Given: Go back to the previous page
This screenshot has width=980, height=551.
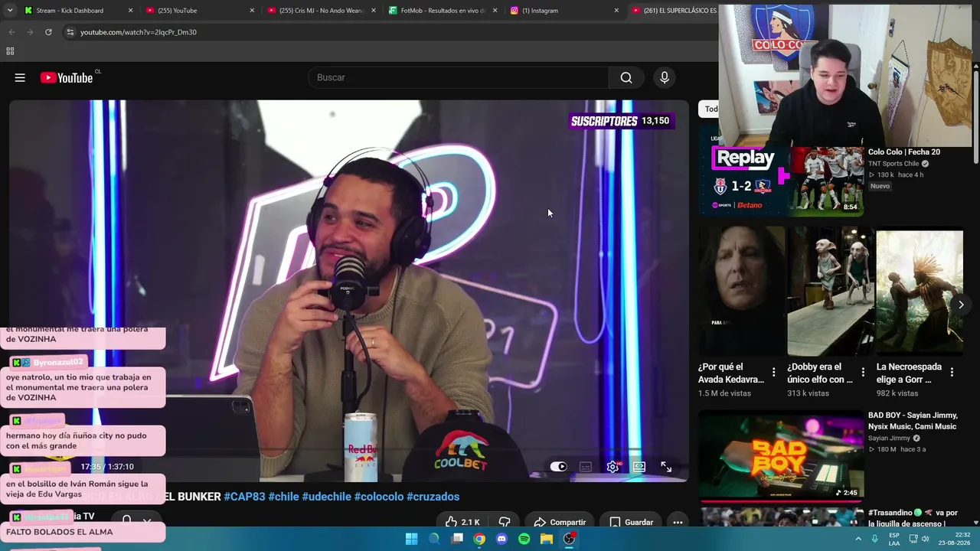Looking at the screenshot, I should coord(11,32).
